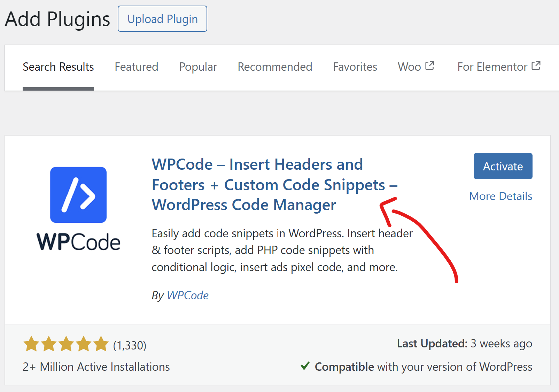559x392 pixels.
Task: Click the fifth star in the rating
Action: (101, 344)
